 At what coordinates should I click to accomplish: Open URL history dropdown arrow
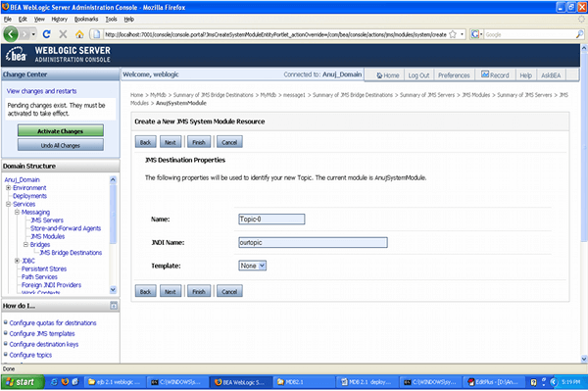coord(462,34)
